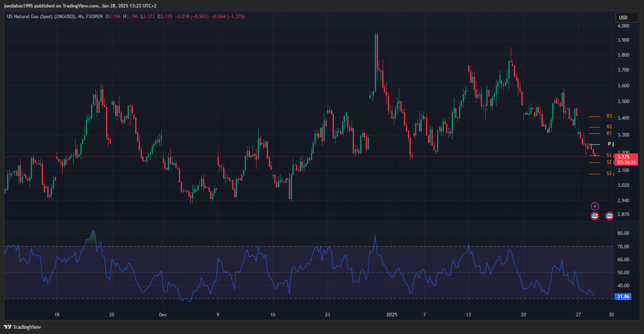Click the 03:36:25 candle countdown timer
644x334 pixels.
coord(626,162)
